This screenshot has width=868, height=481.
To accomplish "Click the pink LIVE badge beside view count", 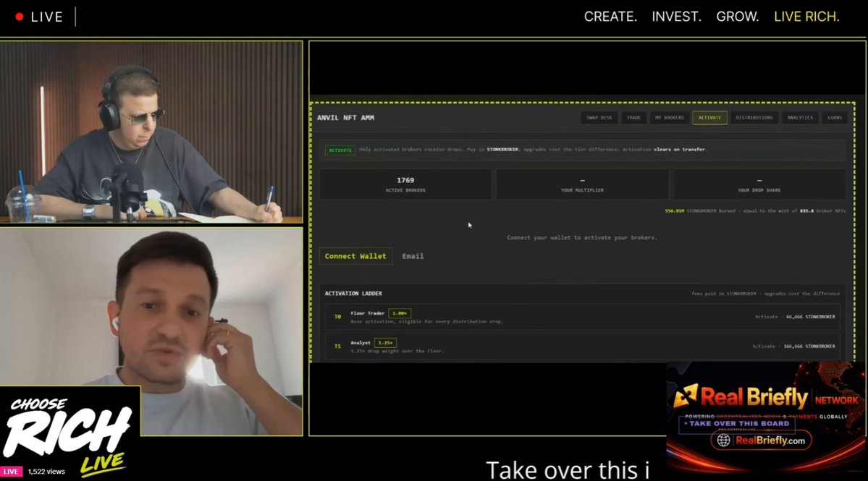I will click(11, 472).
